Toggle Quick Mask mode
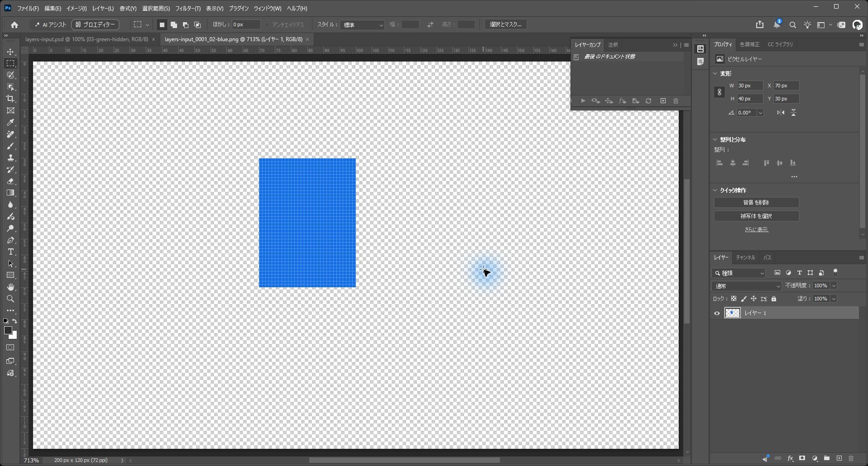Viewport: 868px width, 466px height. coord(10,347)
